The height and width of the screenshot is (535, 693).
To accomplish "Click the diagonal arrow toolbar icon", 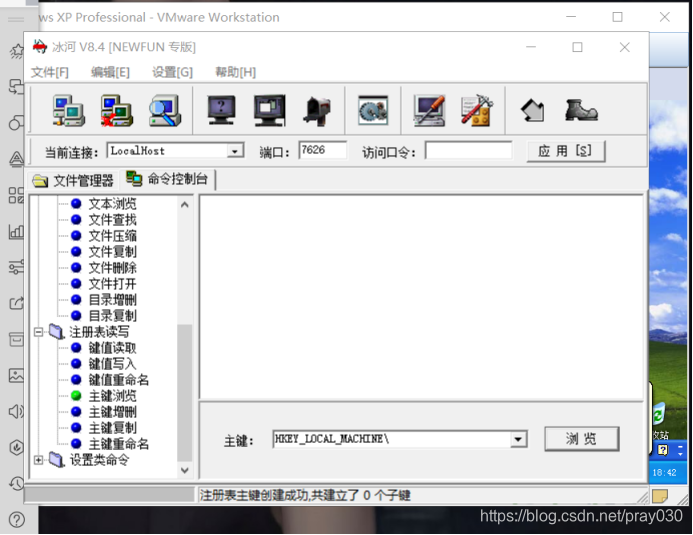I will 533,110.
